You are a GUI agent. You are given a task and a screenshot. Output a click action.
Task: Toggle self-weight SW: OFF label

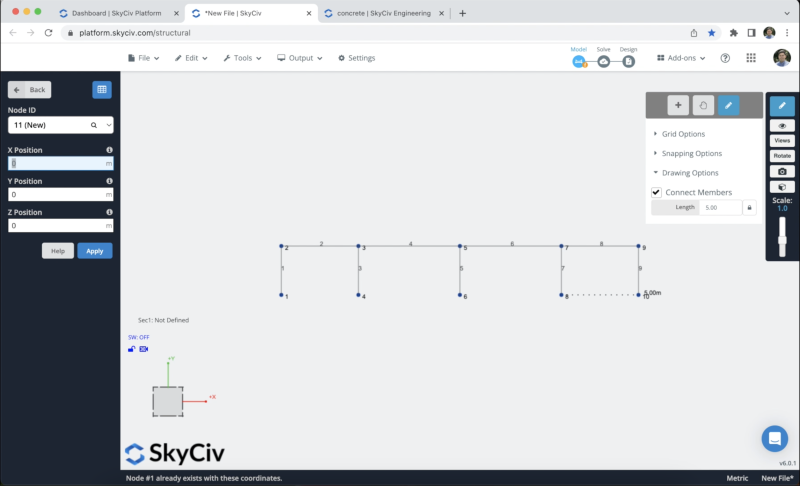click(x=139, y=337)
